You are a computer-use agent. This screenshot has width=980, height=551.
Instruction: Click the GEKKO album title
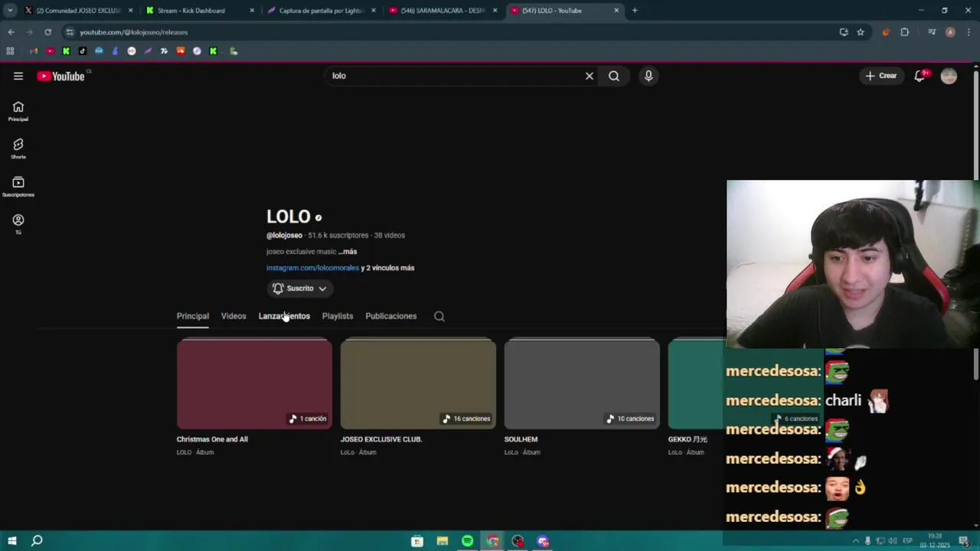pos(688,439)
